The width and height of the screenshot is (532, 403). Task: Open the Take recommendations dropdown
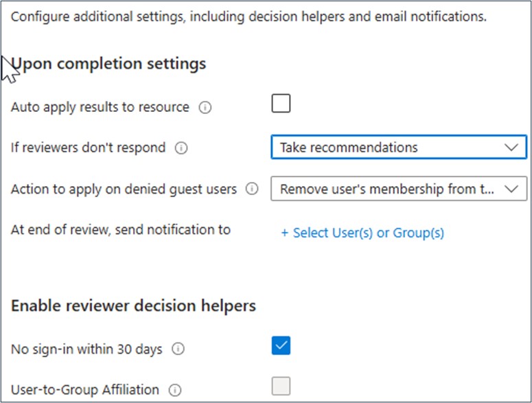[x=398, y=148]
